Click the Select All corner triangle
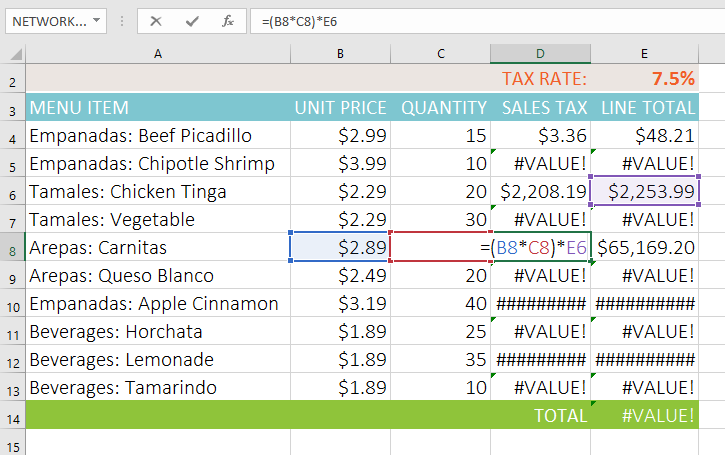Image resolution: width=725 pixels, height=455 pixels. click(13, 53)
